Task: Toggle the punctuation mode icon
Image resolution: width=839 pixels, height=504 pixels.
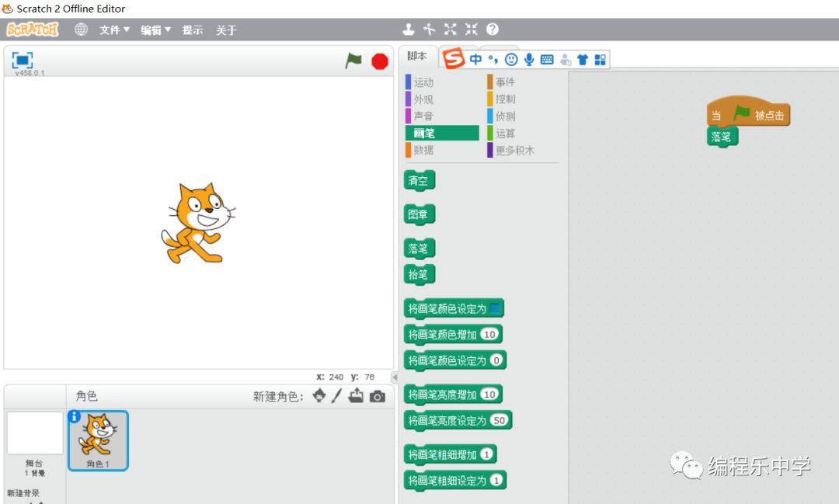Action: click(x=493, y=59)
